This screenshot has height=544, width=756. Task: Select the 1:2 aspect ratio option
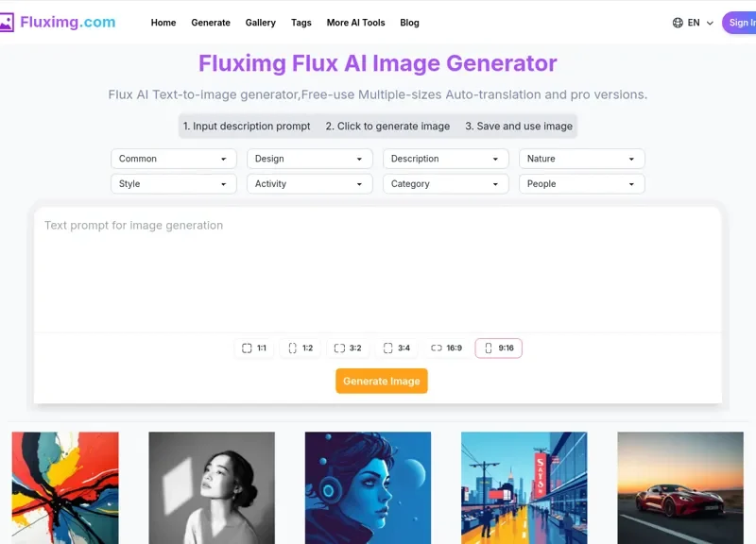click(x=301, y=348)
